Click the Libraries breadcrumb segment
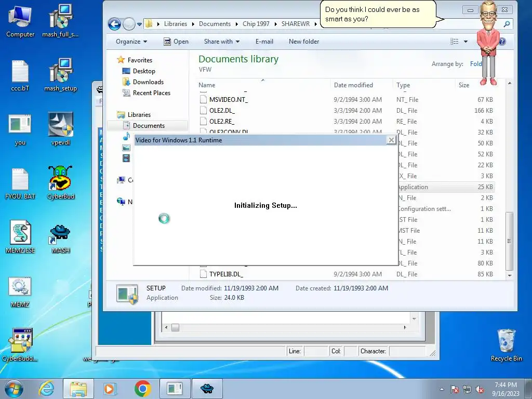532x399 pixels. pos(176,24)
